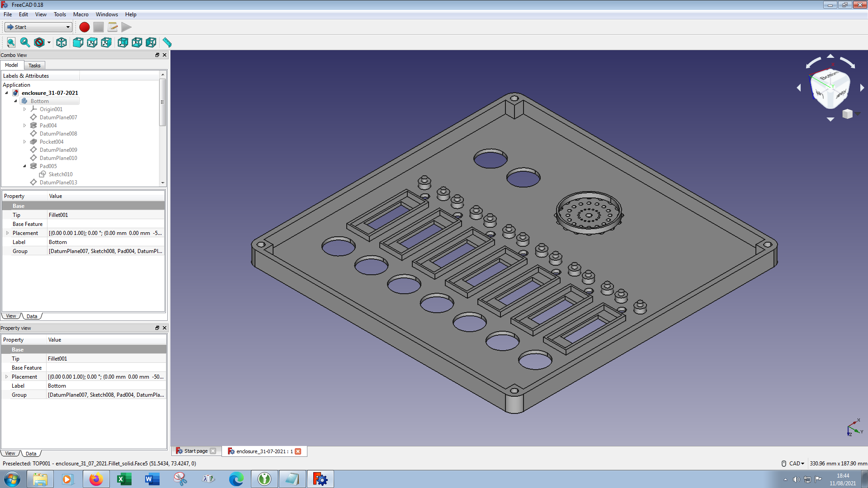Rotate view using navigation cube right arrow
Image resolution: width=868 pixels, height=488 pixels.
pos(862,88)
